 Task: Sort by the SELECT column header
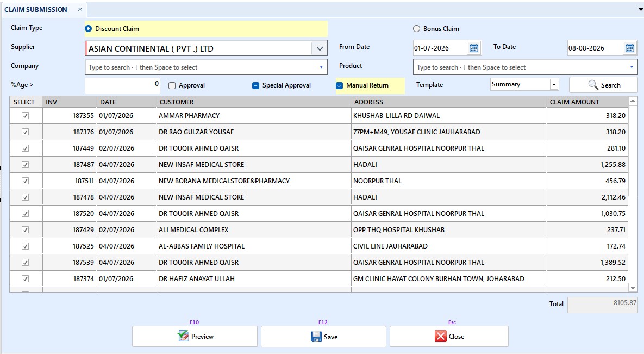[24, 102]
